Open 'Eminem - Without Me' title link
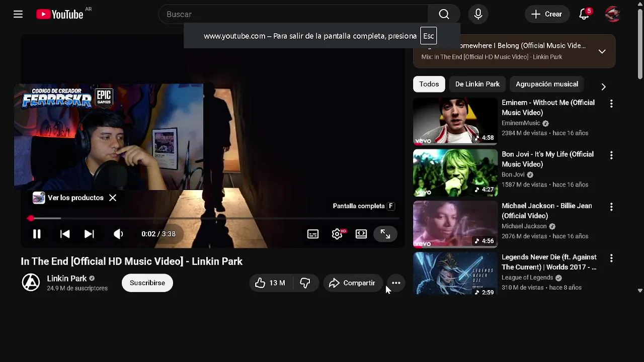 pos(548,108)
